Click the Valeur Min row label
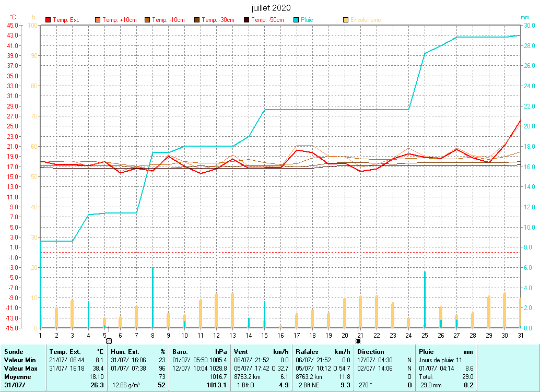Image resolution: width=540 pixels, height=392 pixels. 20,360
